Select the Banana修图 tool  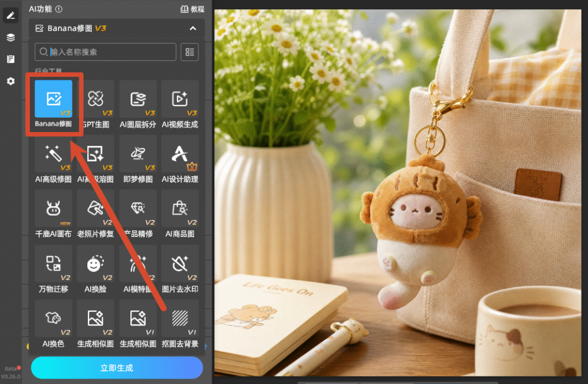point(53,104)
